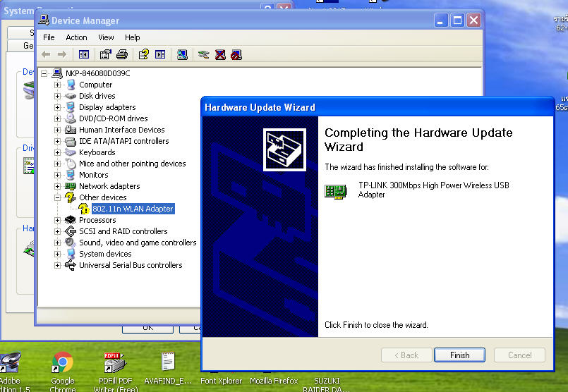Expand the Network adapters category

point(57,186)
